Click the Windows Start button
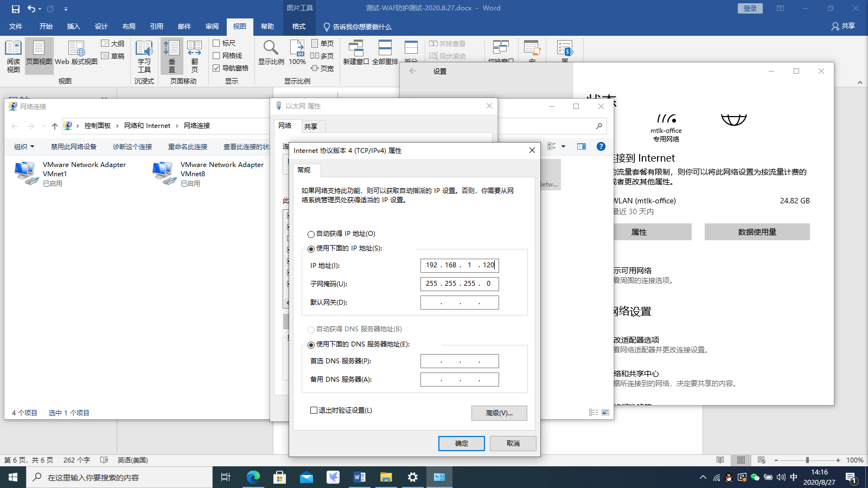The image size is (868, 488). pos(13,477)
